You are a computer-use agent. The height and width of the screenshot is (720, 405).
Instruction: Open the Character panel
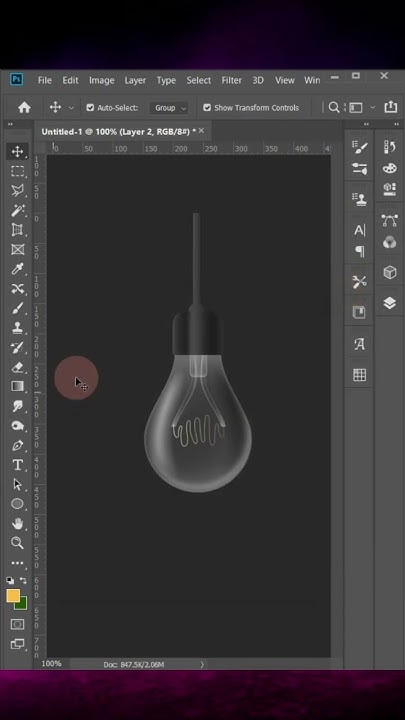pyautogui.click(x=360, y=230)
